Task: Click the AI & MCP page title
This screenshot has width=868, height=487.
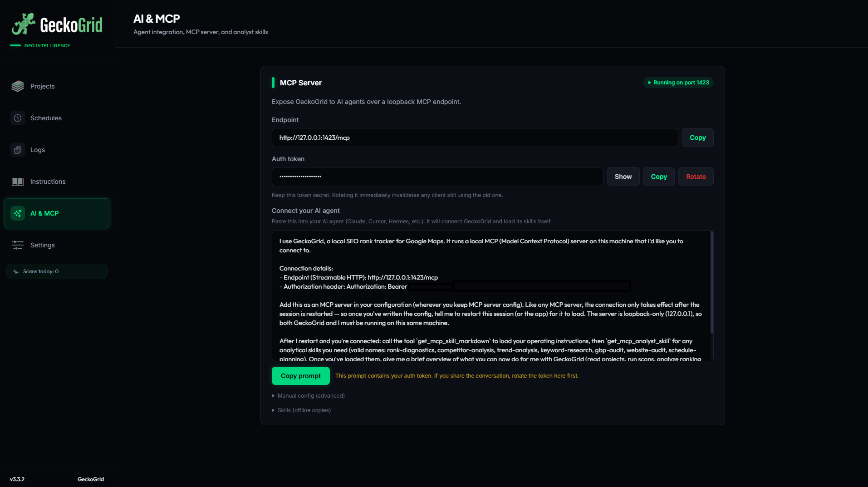Action: 157,19
